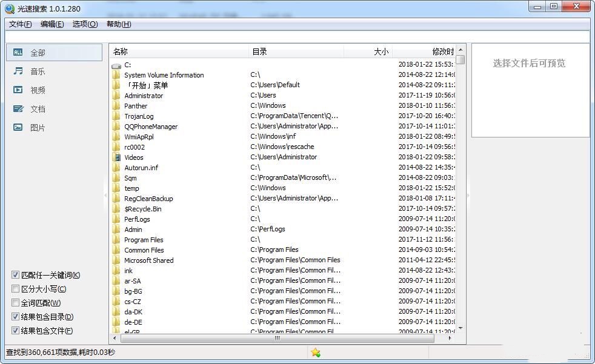Uncheck 结果包含文件(F) checkbox
Screen dimensions: 595x364
coord(15,331)
